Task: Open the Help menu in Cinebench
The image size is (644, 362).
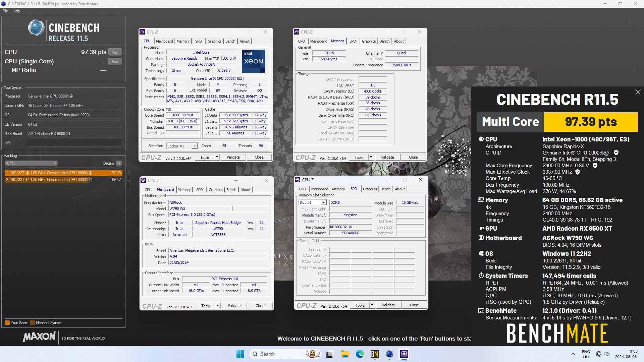Action: (x=16, y=11)
